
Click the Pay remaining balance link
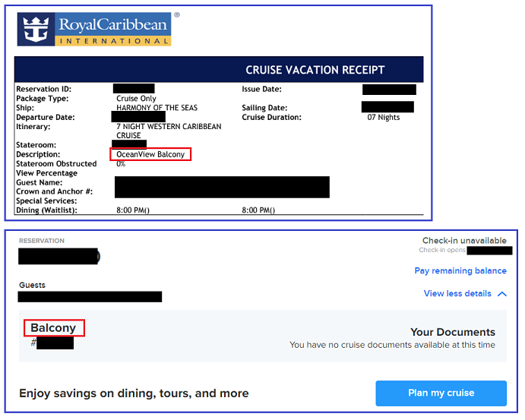pos(460,270)
